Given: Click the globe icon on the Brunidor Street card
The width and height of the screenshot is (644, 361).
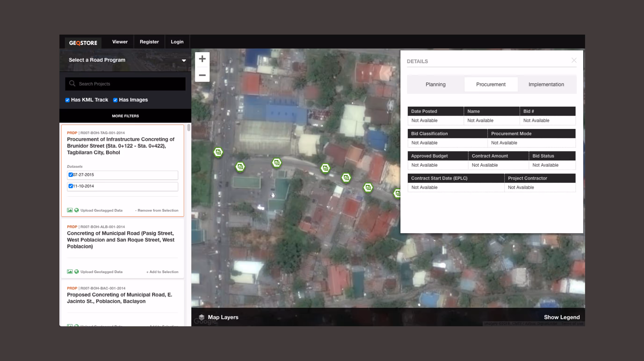Looking at the screenshot, I should tap(76, 210).
